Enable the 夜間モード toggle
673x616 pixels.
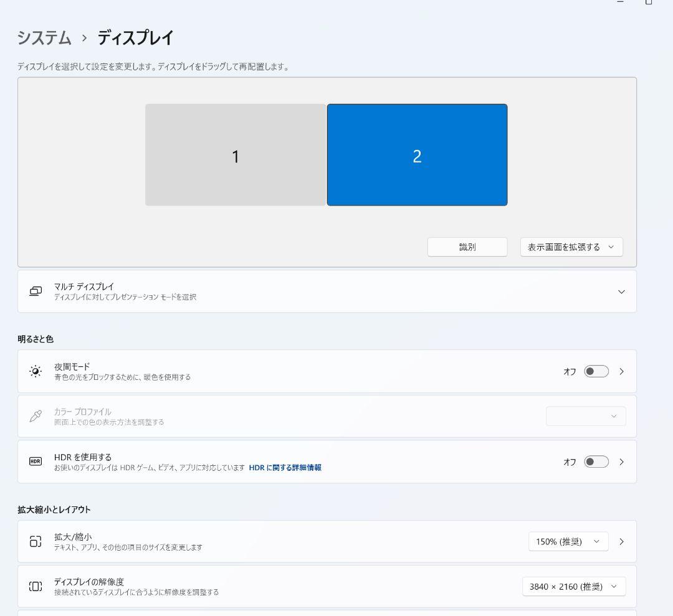click(x=596, y=371)
